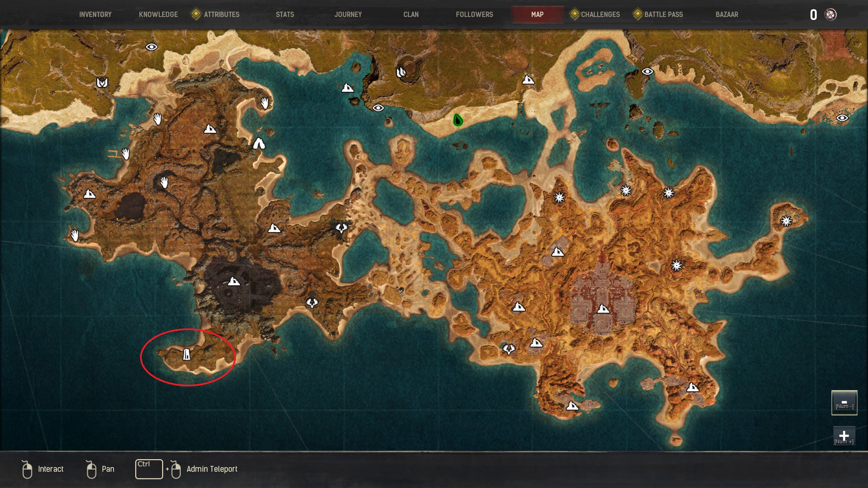
Task: Switch to the Knowledge tab
Action: (x=158, y=15)
